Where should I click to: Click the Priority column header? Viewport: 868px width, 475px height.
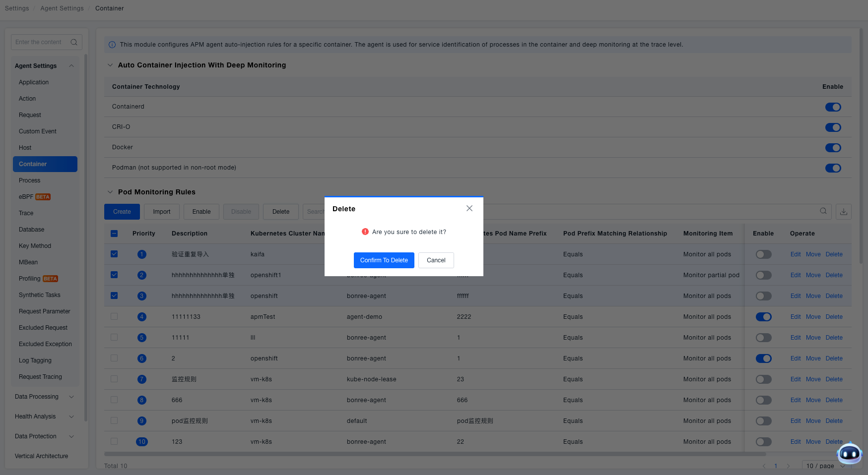coord(144,234)
